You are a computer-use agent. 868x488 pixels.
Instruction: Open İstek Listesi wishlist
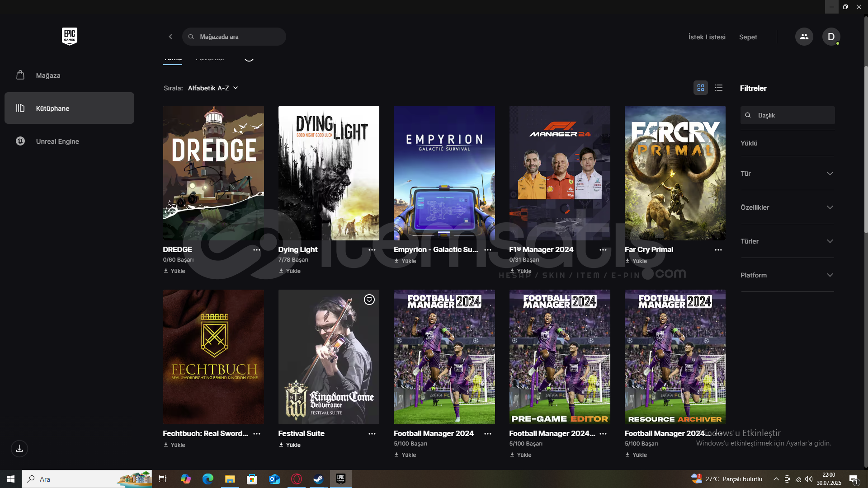coord(707,37)
